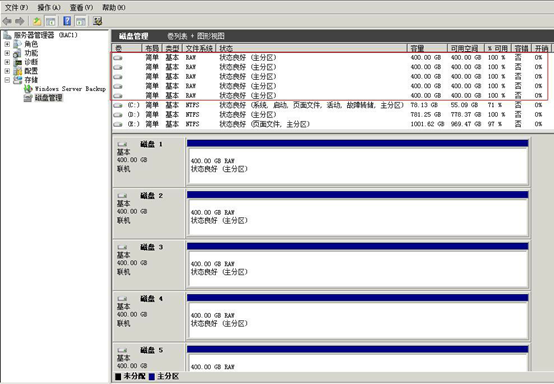Click the disk icon beside 磁盘 1
The image size is (554, 384).
click(x=122, y=144)
